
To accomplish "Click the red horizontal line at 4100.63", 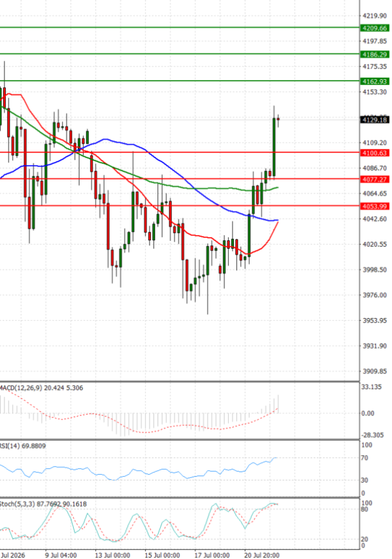I will pos(180,152).
